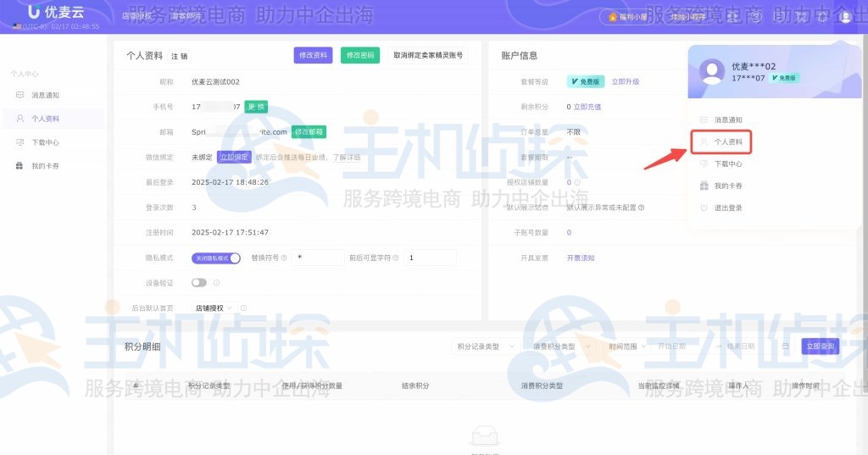Choose 下载中心 in the avatar dropdown menu
Image resolution: width=868 pixels, height=455 pixels.
pos(728,164)
